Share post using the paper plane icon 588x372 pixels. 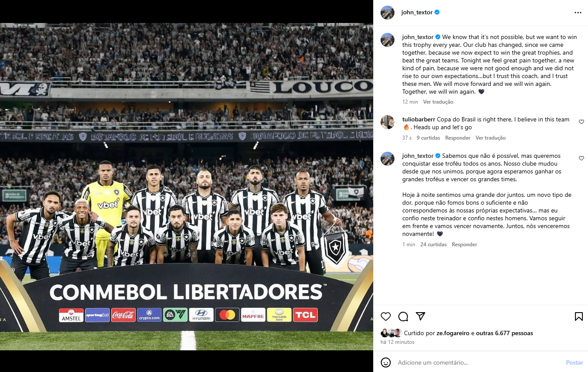click(420, 316)
